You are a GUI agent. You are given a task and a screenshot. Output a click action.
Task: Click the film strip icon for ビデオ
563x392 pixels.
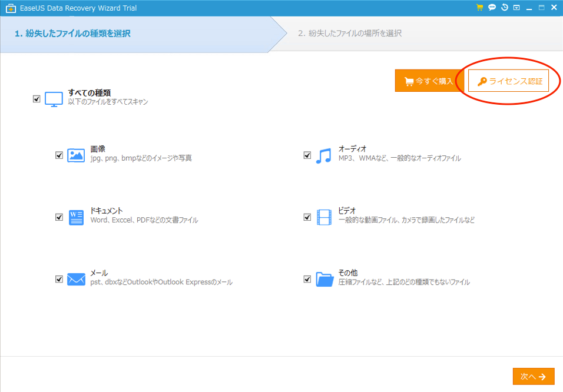point(324,217)
